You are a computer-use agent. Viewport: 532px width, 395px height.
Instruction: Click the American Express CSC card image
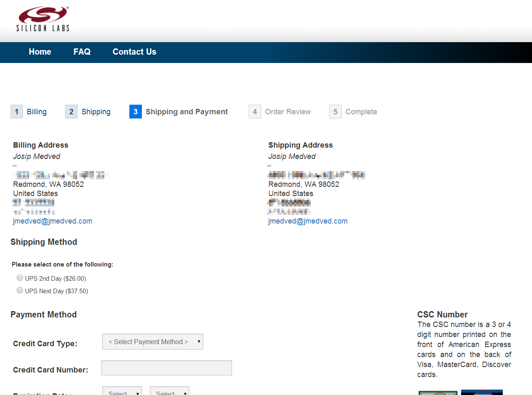[x=438, y=392]
